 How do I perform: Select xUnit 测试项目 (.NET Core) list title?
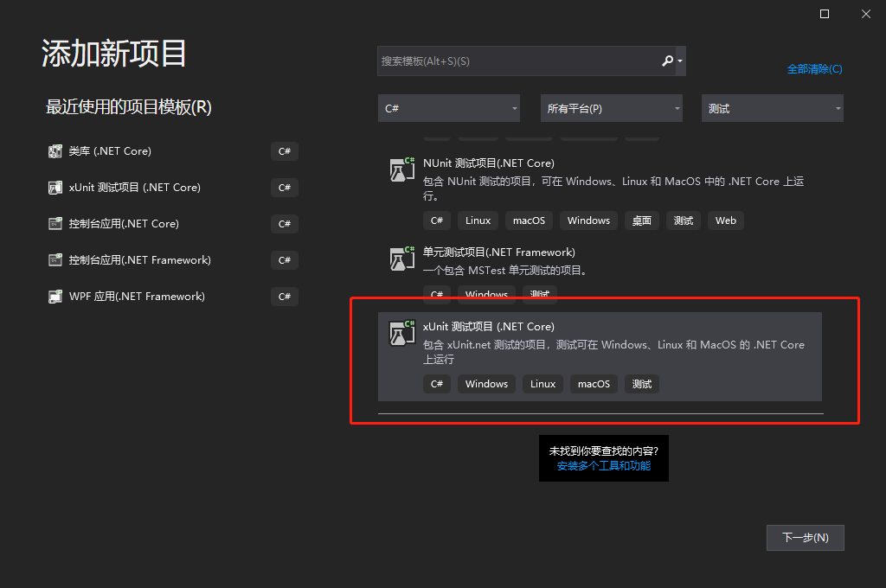point(488,327)
